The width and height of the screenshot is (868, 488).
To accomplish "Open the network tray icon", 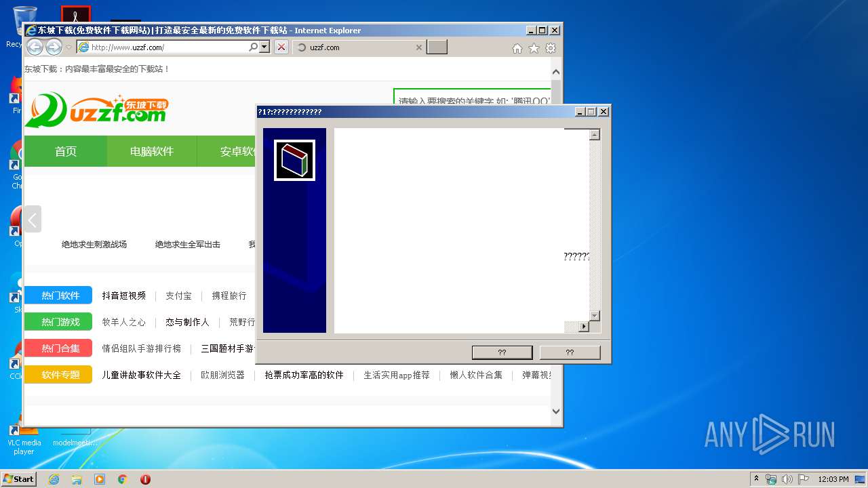I will tap(771, 479).
